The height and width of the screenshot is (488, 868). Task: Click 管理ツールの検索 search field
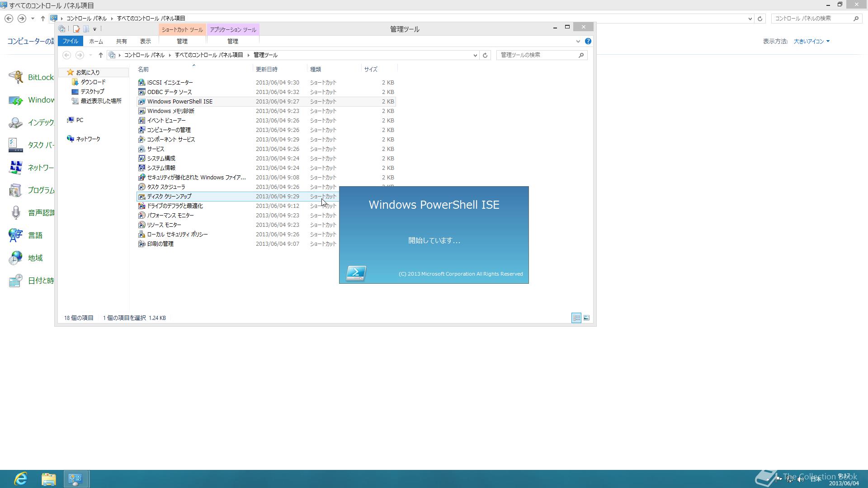coord(542,55)
